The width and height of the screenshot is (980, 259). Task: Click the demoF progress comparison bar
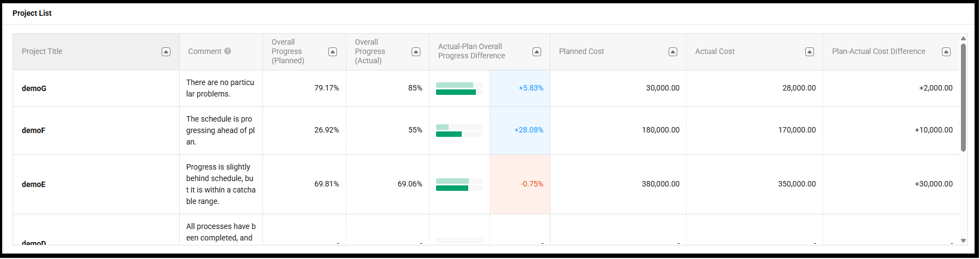(459, 130)
